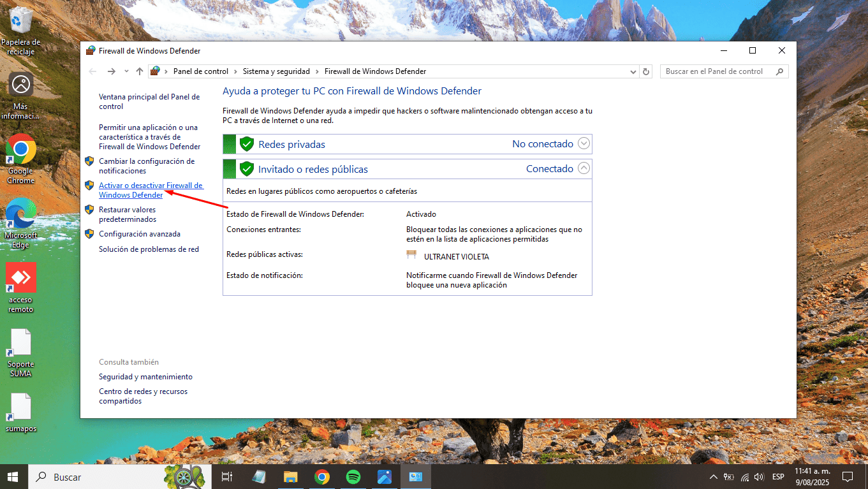The image size is (868, 489).
Task: Show hidden system tray icons
Action: [714, 477]
